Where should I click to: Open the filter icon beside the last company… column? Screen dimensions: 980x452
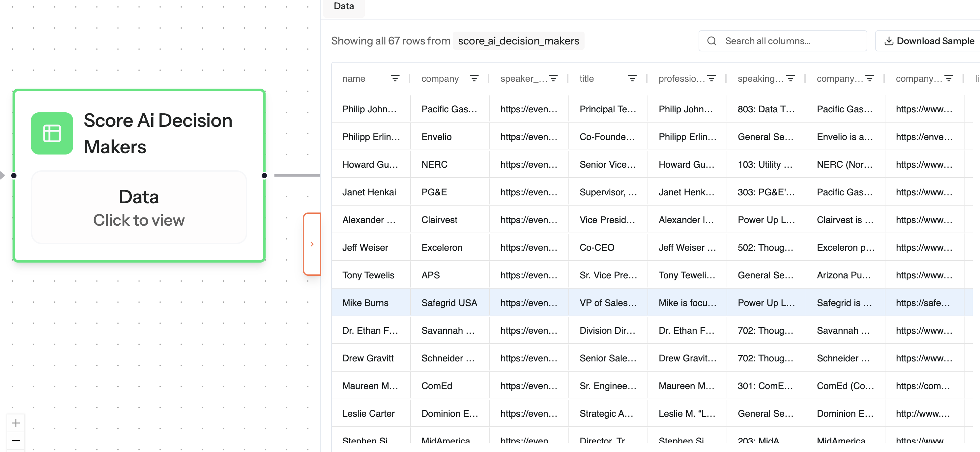949,78
